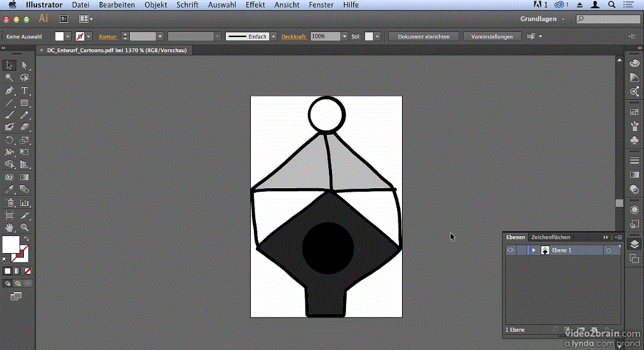Expand the Ebene 1 layer contents
The height and width of the screenshot is (350, 644).
tap(534, 251)
